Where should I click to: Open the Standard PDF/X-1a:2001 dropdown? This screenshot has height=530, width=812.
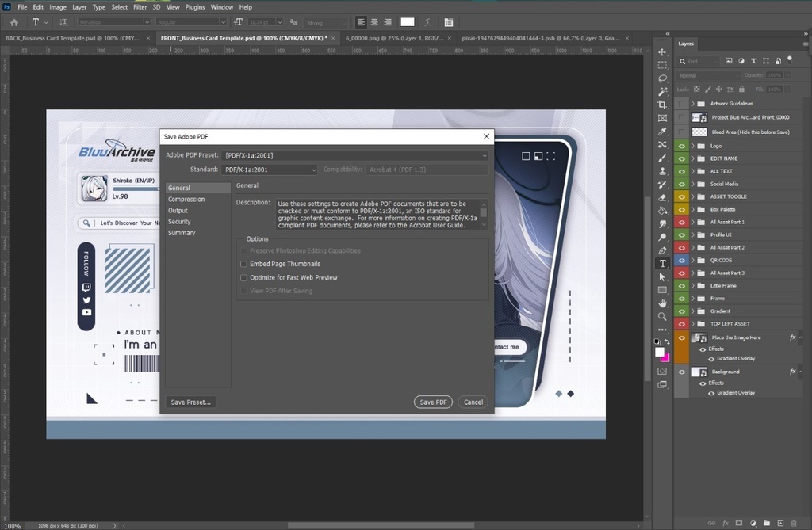pos(270,170)
